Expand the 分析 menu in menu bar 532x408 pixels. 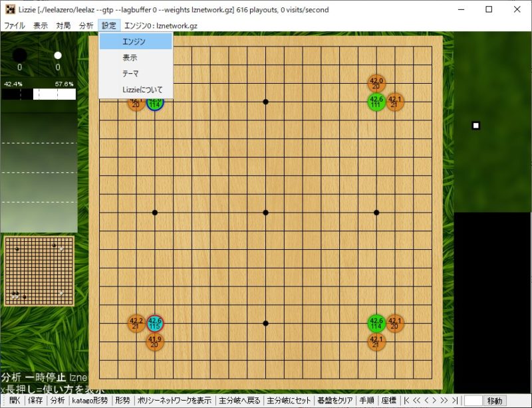86,26
